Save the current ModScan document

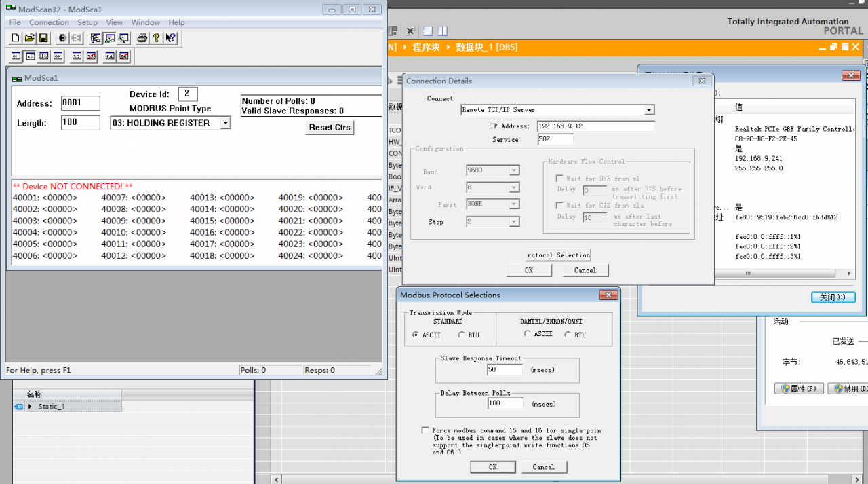coord(43,38)
